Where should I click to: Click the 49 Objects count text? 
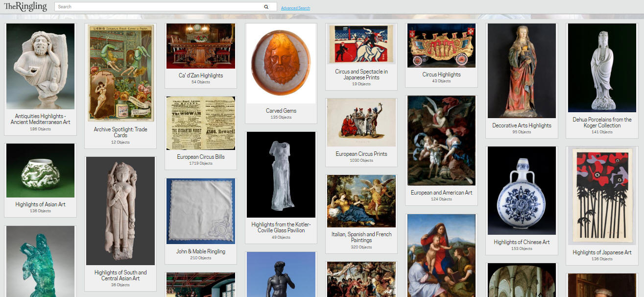point(281,238)
